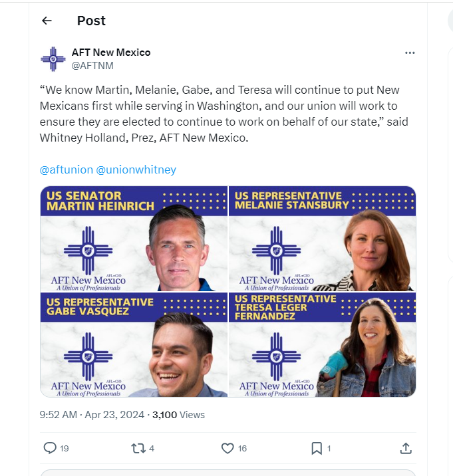Viewport: 453px width, 476px height.
Task: Click the back arrow icon
Action: (47, 21)
